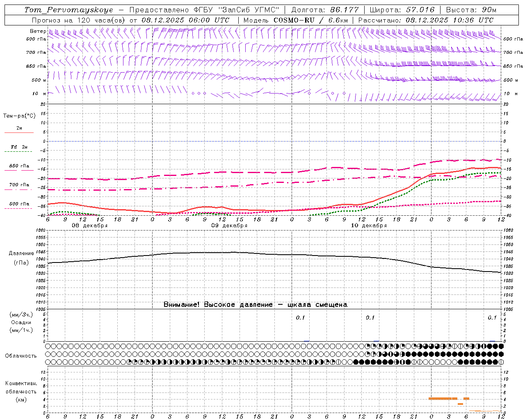Click the model name COSMO-RU / 6.6км
525x420 pixels.
click(310, 20)
